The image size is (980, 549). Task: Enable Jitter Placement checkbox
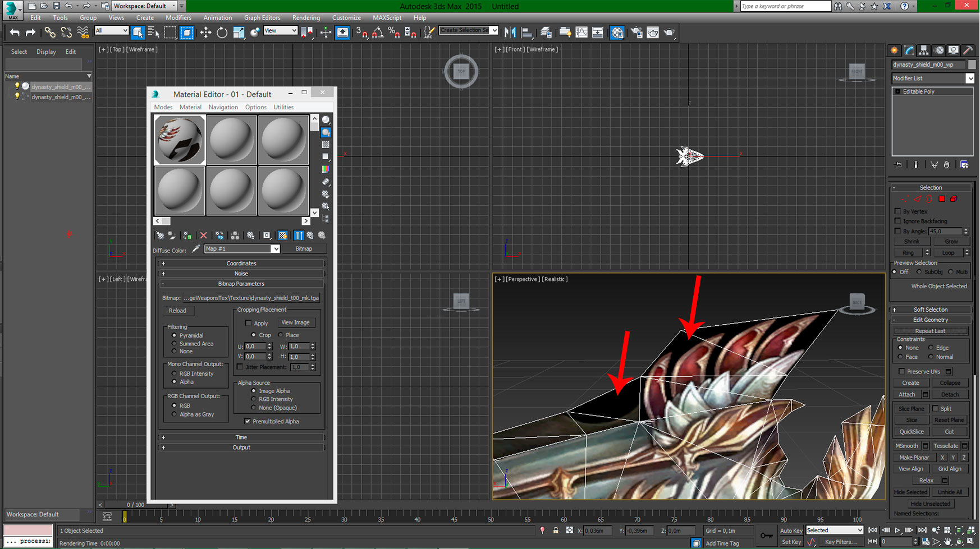[240, 367]
